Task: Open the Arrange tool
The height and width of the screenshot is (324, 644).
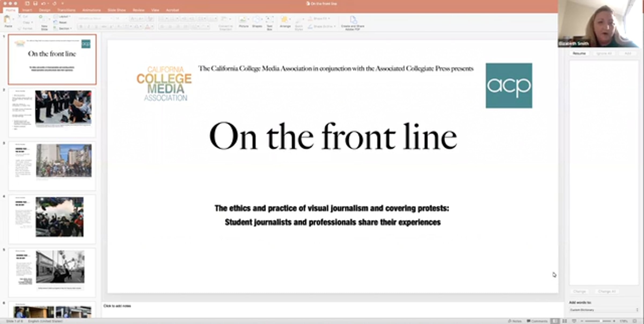Action: (x=285, y=22)
